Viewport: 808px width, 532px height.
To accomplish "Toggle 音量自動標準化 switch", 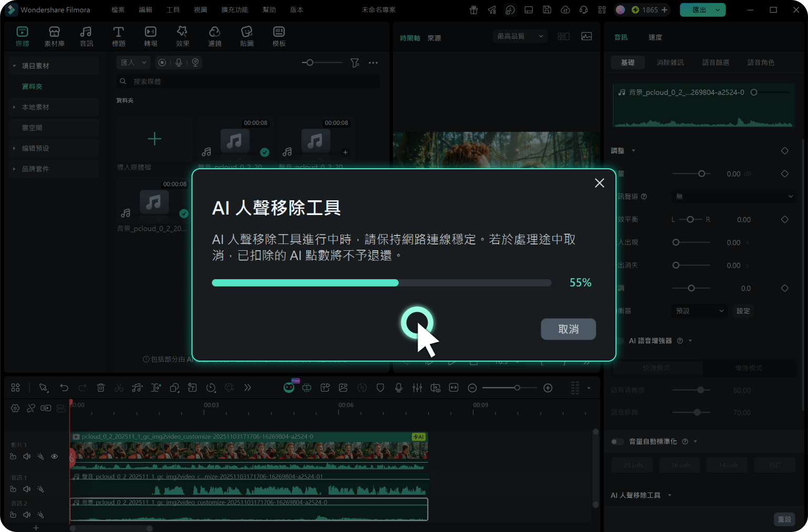I will (x=618, y=442).
